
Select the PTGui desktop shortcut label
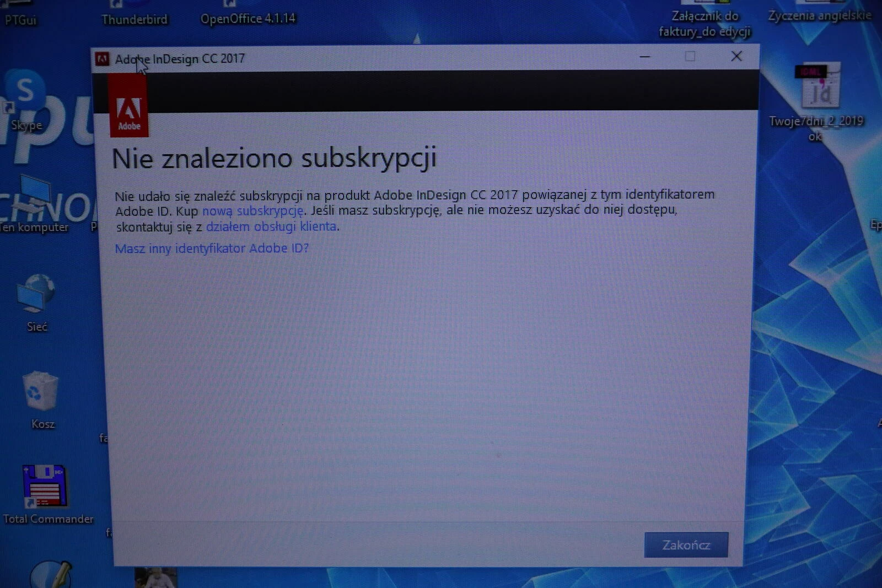[20, 20]
